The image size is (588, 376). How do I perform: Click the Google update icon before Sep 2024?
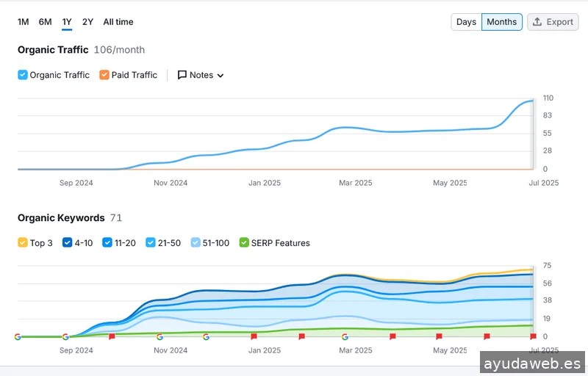65,336
